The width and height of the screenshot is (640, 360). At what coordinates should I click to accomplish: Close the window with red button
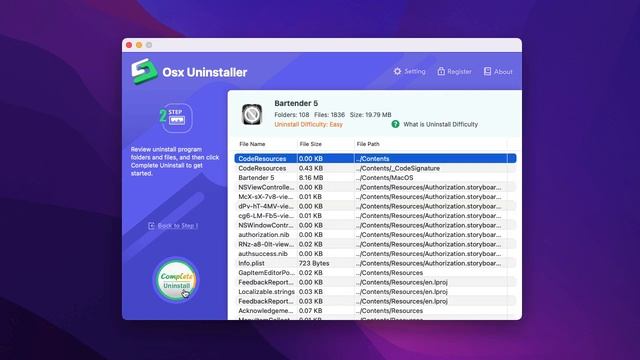click(129, 45)
